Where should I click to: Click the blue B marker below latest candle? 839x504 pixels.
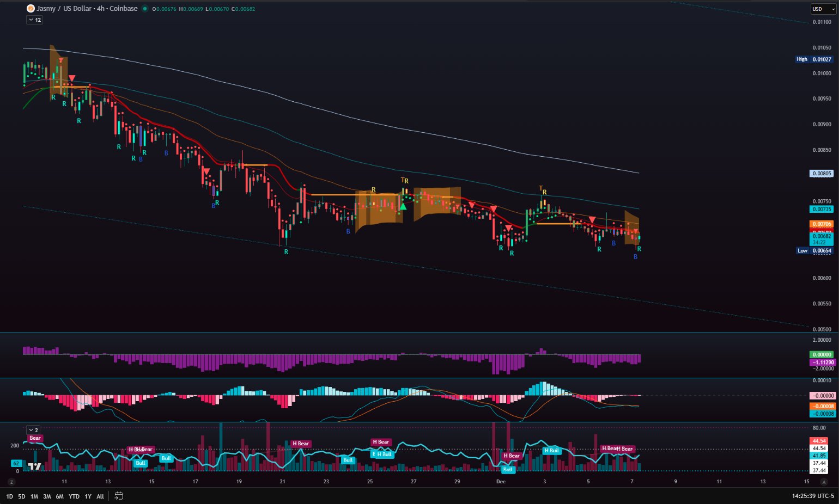[635, 257]
